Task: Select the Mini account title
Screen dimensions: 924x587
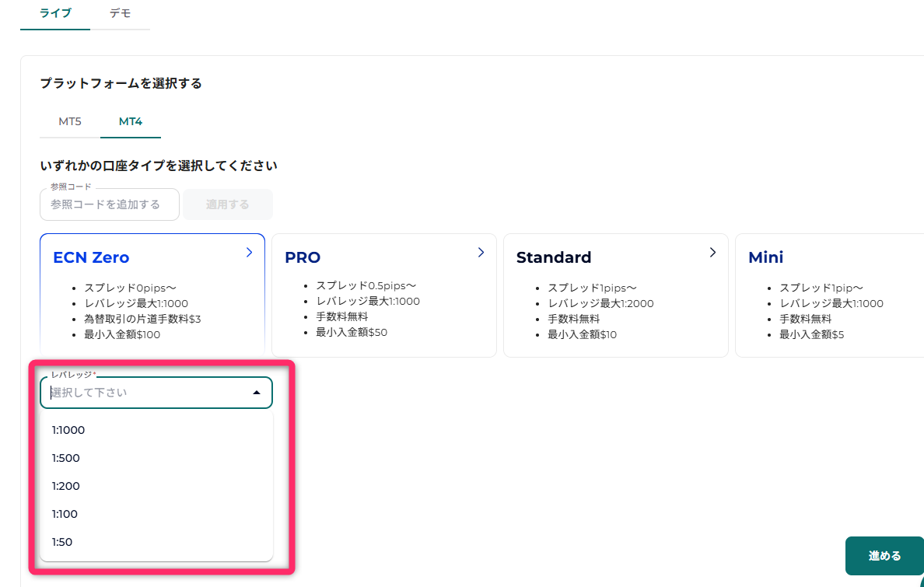Action: click(x=766, y=257)
